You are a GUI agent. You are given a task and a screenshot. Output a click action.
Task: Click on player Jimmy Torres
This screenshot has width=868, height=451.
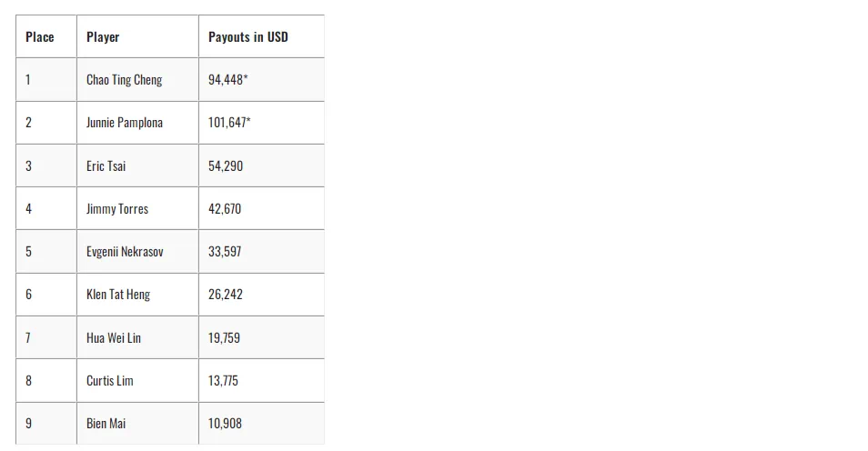tap(117, 209)
